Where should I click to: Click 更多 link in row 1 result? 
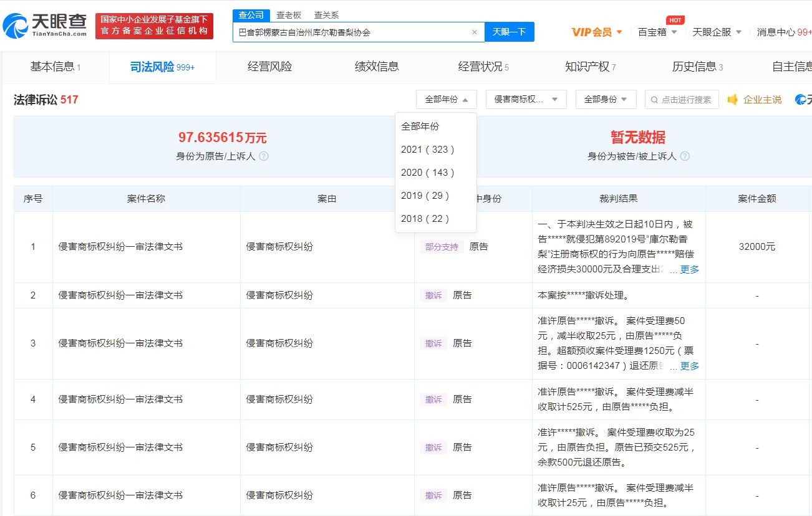pos(690,270)
